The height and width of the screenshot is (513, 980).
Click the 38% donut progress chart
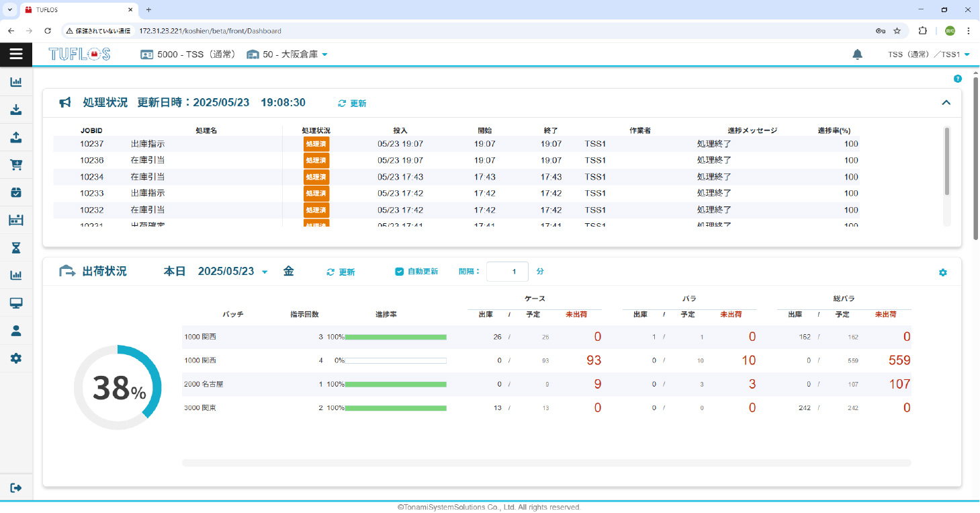tap(118, 388)
